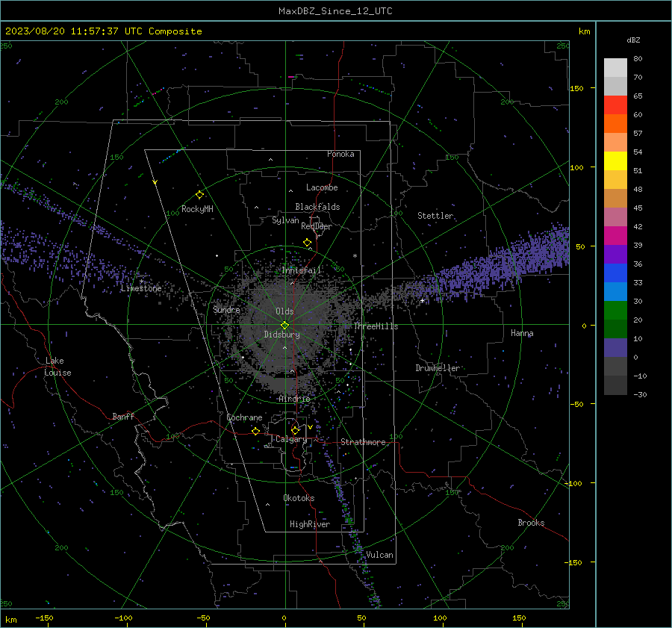Click the Innisfail city label
The width and height of the screenshot is (672, 628).
tap(302, 270)
